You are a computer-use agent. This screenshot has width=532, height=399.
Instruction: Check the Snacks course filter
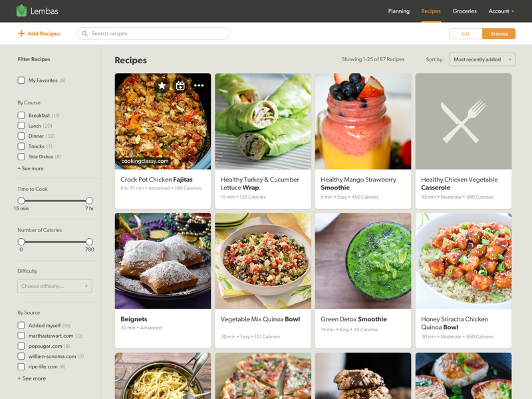21,146
